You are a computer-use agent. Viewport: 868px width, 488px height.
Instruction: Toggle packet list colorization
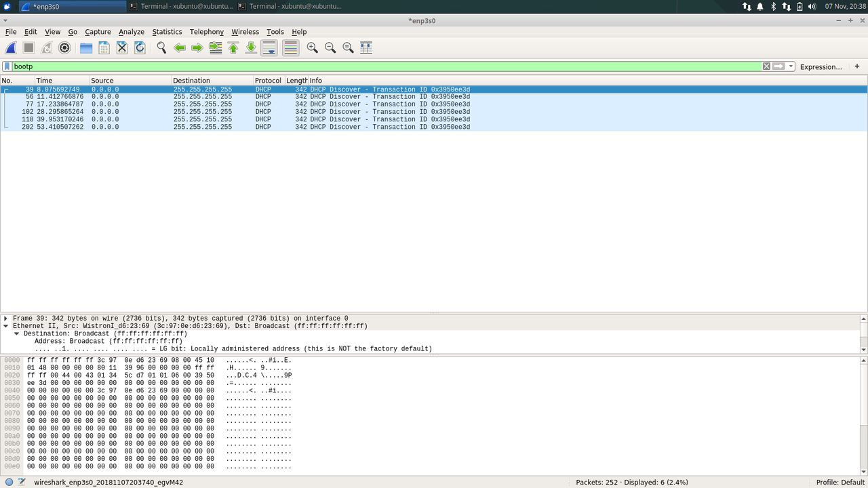pos(290,48)
